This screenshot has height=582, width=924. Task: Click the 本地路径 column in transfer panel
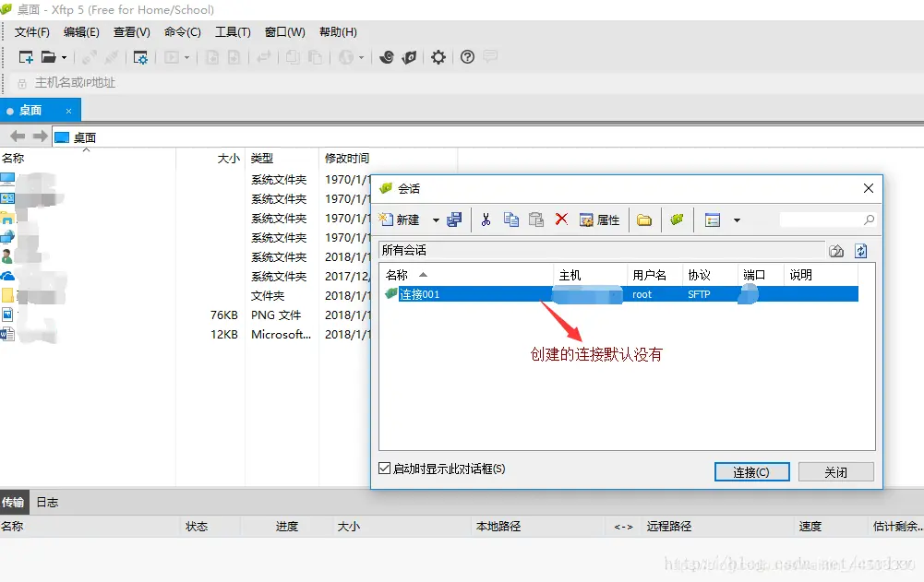coord(498,526)
